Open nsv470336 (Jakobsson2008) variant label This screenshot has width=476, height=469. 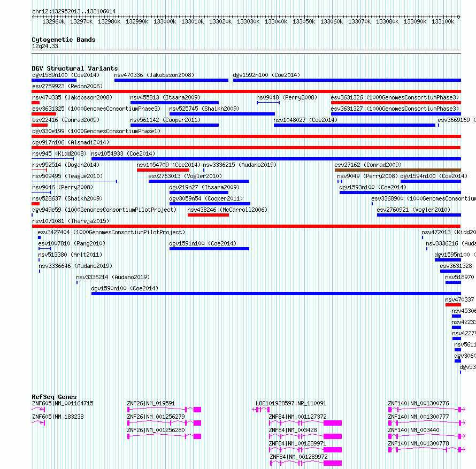[154, 75]
